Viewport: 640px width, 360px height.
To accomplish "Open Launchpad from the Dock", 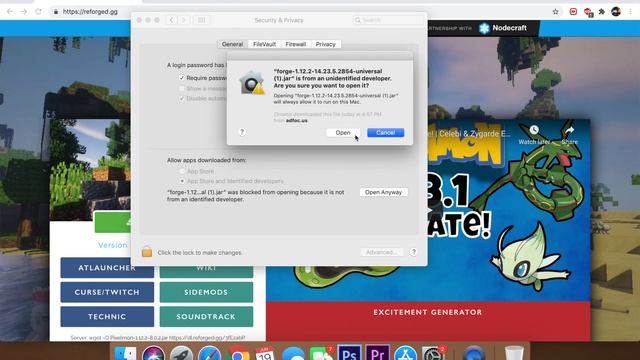I will pos(182,353).
